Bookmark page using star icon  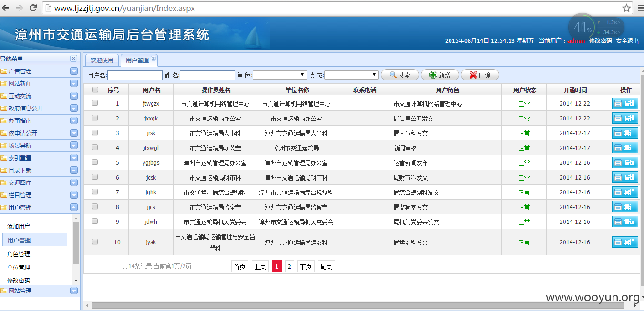[626, 8]
